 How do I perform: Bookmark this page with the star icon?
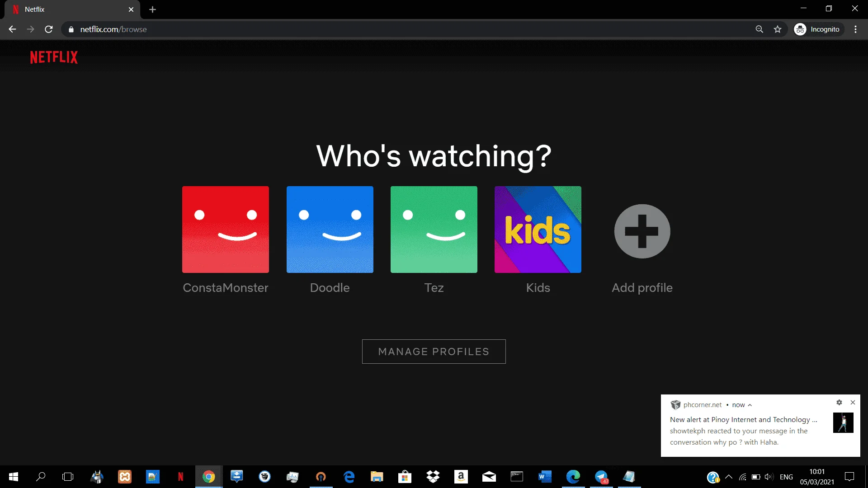(778, 29)
